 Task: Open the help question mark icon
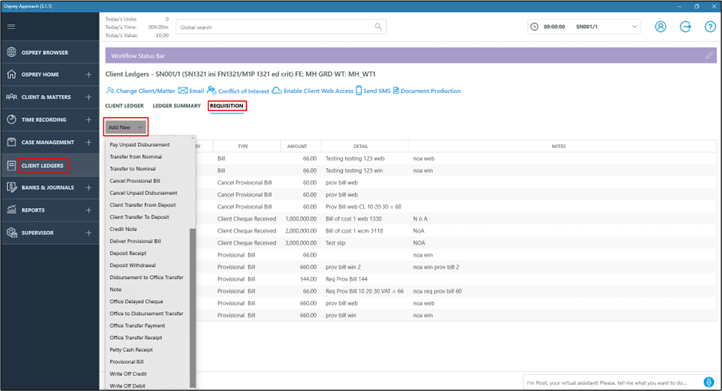pos(710,27)
